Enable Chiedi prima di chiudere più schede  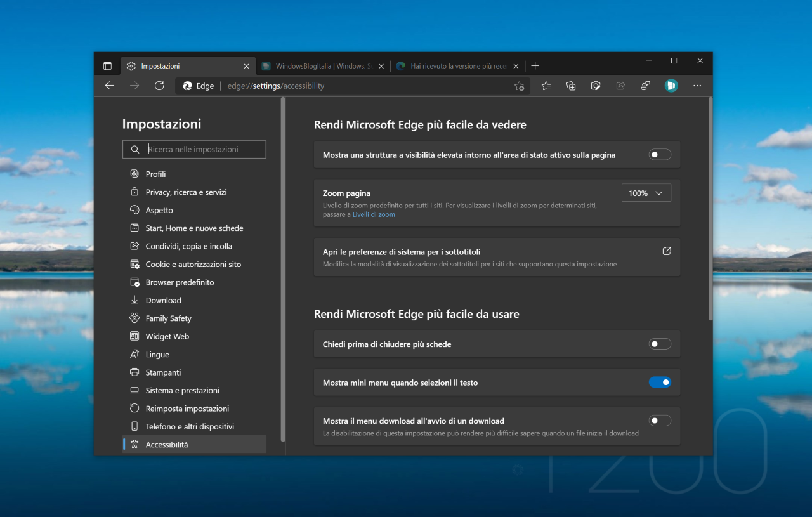tap(660, 344)
